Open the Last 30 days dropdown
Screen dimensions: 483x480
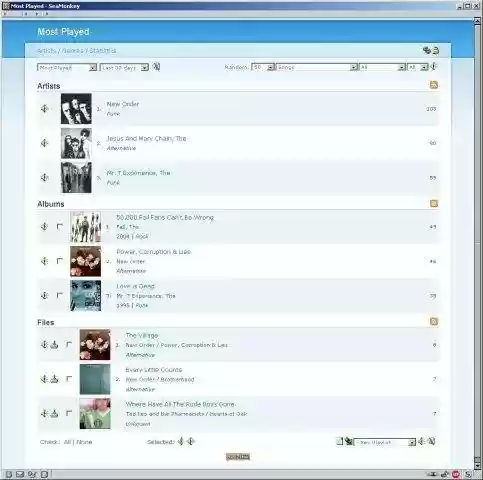pyautogui.click(x=124, y=68)
